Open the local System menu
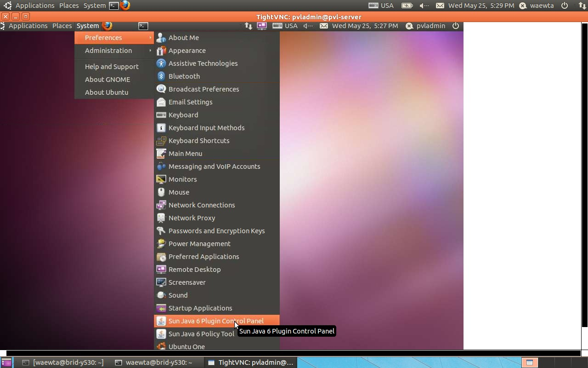This screenshot has height=368, width=588. (95, 6)
